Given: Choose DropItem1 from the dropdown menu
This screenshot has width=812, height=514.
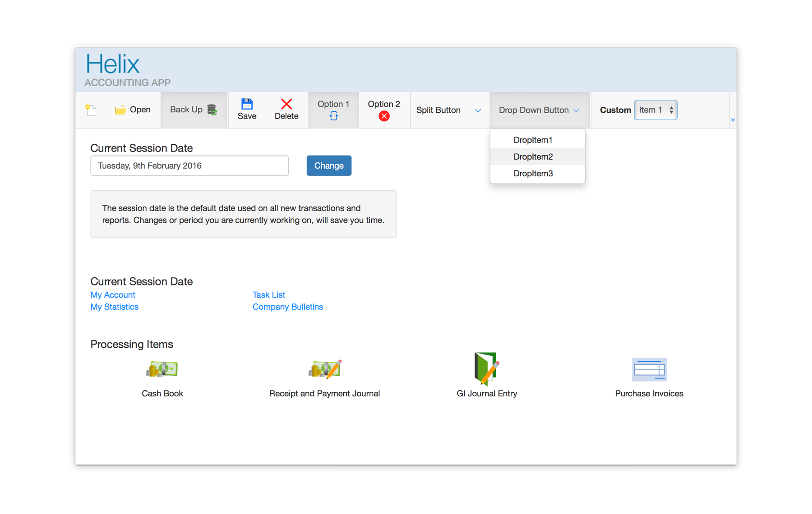Looking at the screenshot, I should (x=533, y=140).
